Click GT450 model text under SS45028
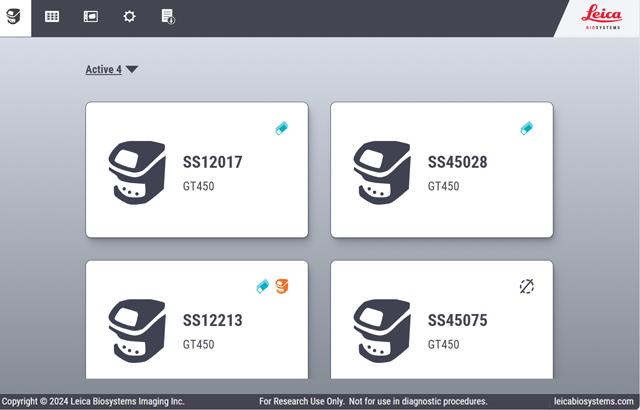Image resolution: width=640 pixels, height=410 pixels. coord(443,186)
